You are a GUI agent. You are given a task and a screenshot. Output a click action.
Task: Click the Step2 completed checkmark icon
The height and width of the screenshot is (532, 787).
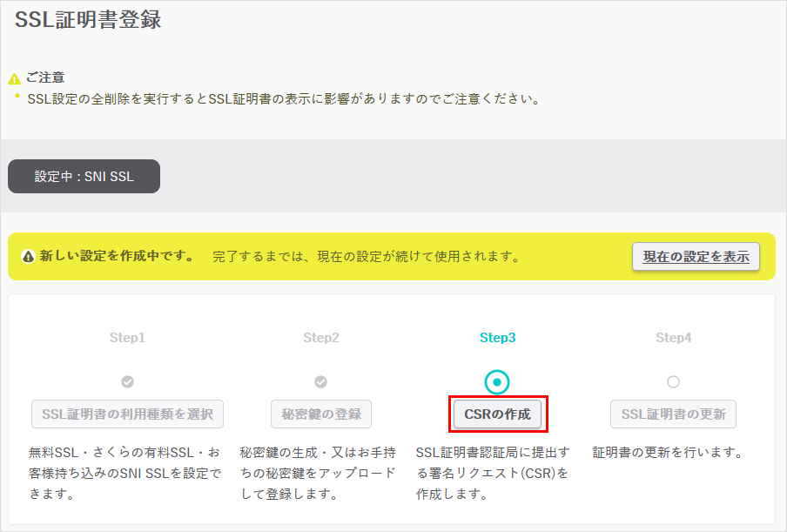click(320, 381)
